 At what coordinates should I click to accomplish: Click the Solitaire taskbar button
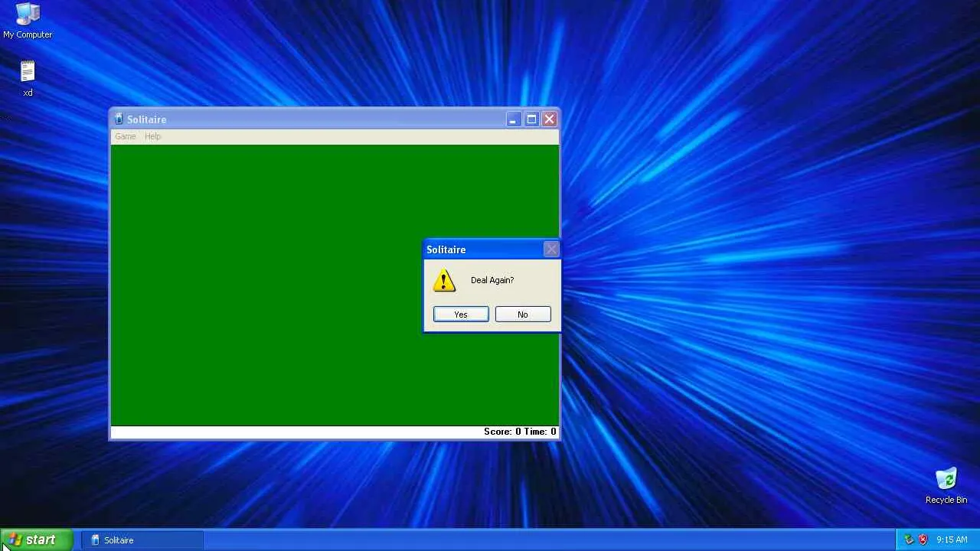142,540
